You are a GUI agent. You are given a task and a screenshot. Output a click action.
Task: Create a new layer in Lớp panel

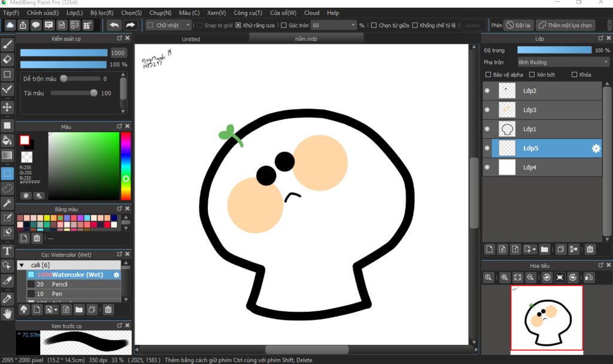click(x=490, y=249)
